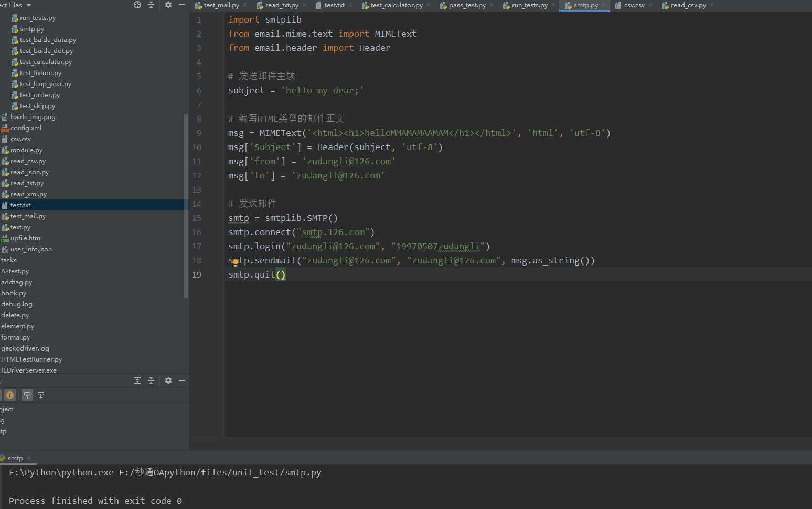Viewport: 812px width, 509px height.
Task: Collapse all in the structure panel
Action: click(x=151, y=380)
